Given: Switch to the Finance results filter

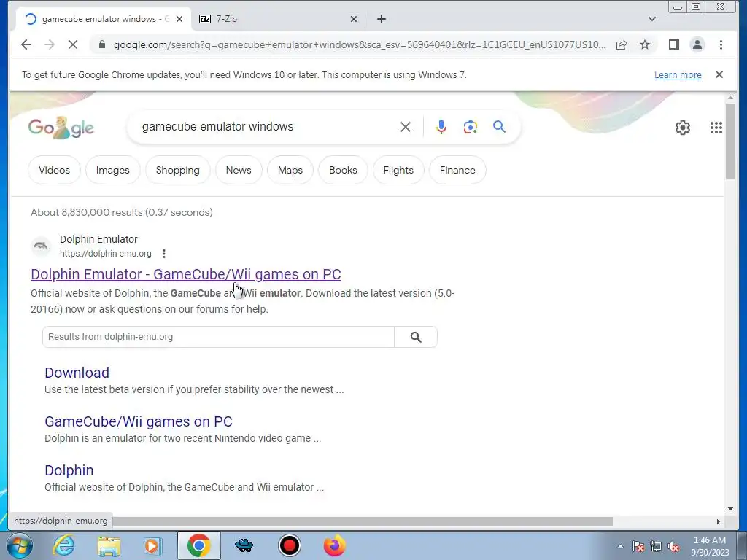Looking at the screenshot, I should tap(457, 170).
